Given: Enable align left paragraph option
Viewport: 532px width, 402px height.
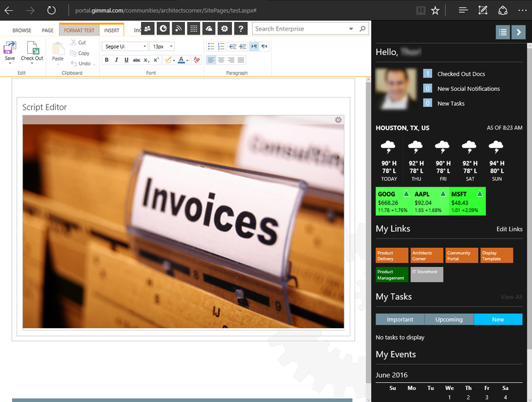Looking at the screenshot, I should [211, 60].
